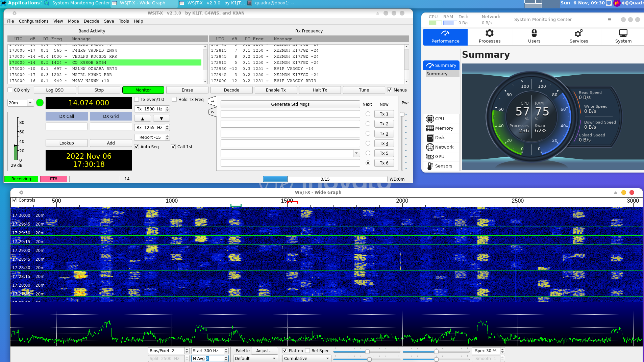Click Wide Graph window gear icon
The width and height of the screenshot is (644, 362).
click(x=21, y=192)
